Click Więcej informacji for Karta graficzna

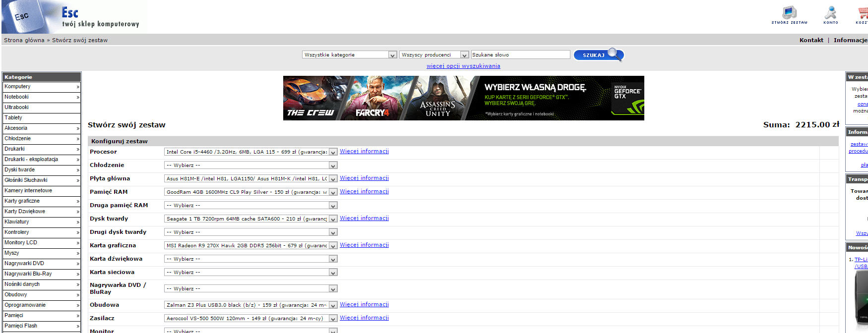click(364, 245)
